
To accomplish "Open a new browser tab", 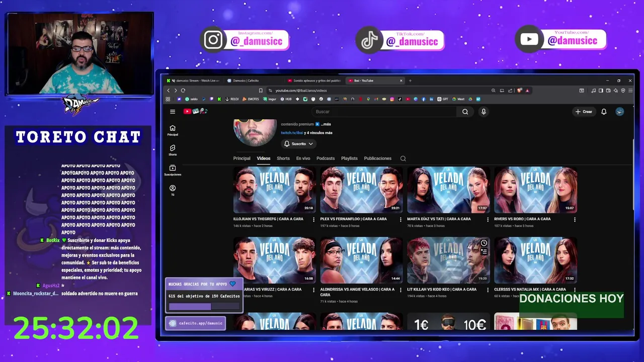I will [410, 80].
